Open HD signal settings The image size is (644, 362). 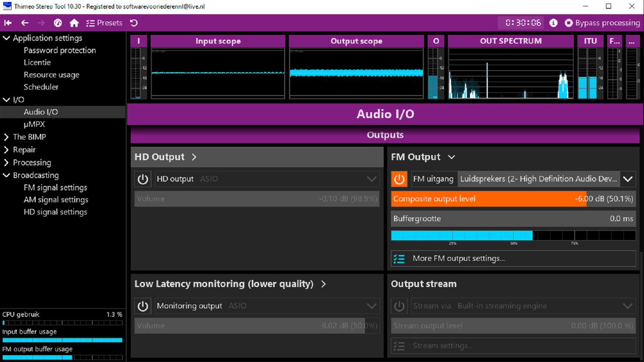(55, 212)
